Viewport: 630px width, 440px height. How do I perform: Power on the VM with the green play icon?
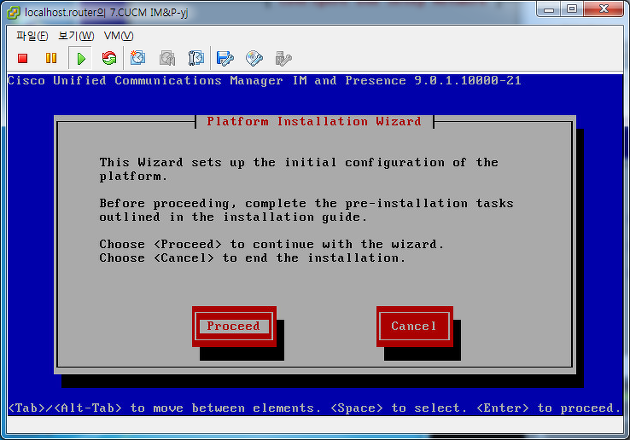click(81, 59)
